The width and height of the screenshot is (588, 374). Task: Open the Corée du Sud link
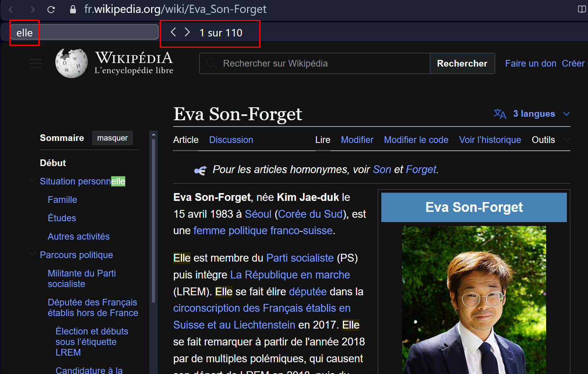310,214
